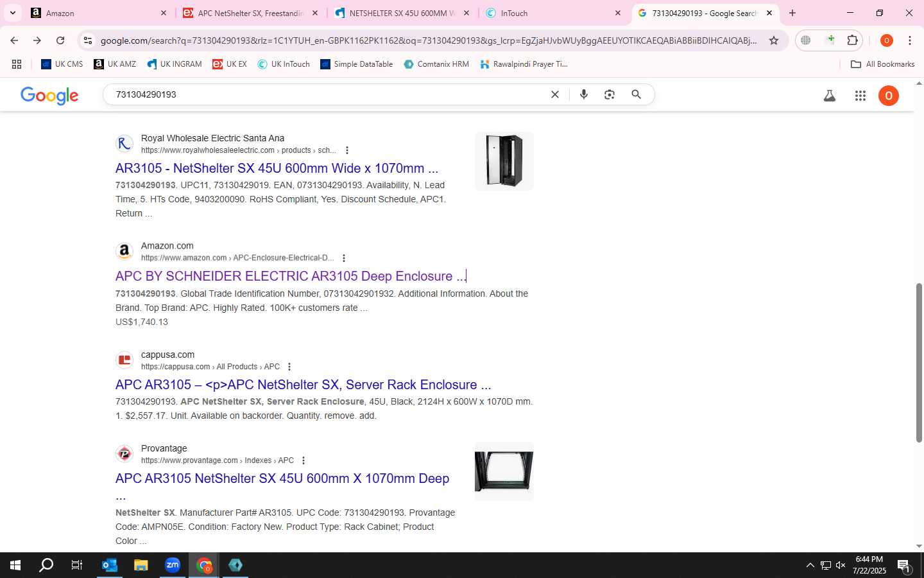
Task: Click the address bar URL field
Action: 429,40
